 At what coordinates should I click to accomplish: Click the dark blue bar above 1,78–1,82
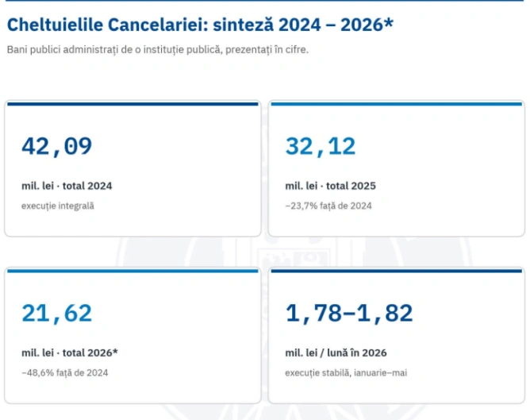point(397,271)
